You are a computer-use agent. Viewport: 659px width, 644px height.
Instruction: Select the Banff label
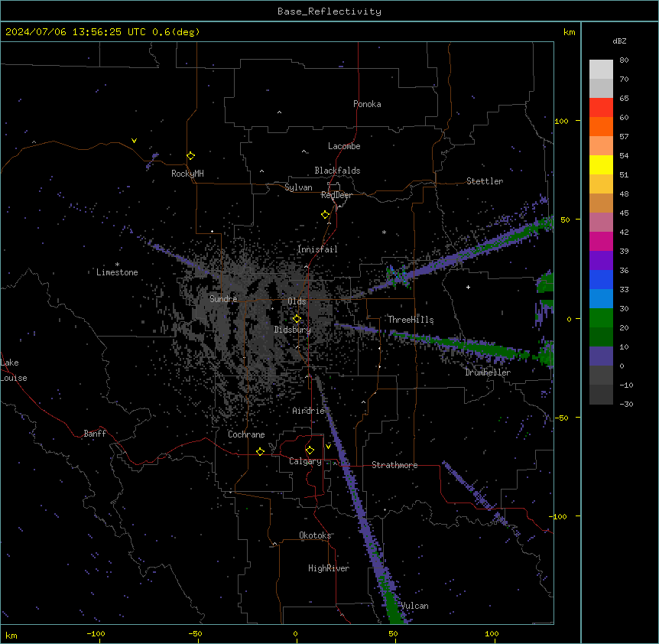click(x=95, y=434)
